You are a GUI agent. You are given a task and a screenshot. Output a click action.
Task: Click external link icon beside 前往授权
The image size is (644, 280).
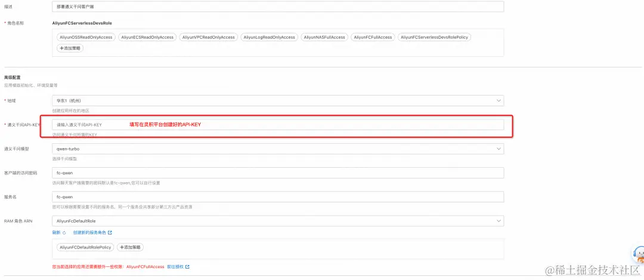(187, 267)
